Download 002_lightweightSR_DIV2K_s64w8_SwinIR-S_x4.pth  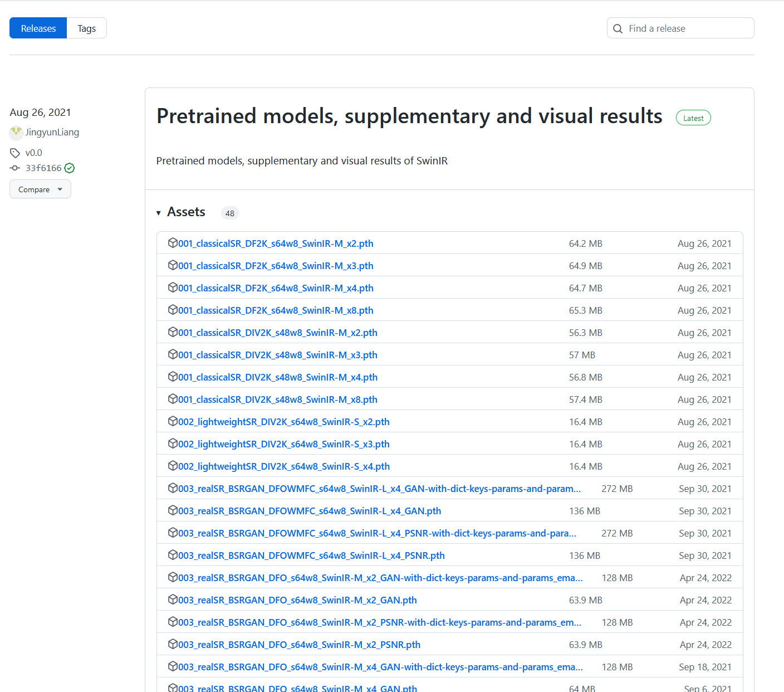point(284,466)
